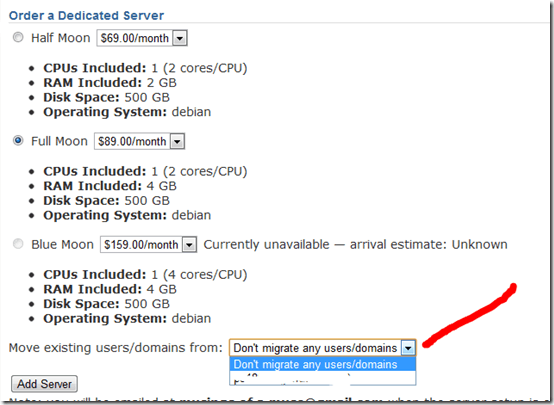Open the $159.00/month price dropdown arrow
554x405 pixels.
[189, 245]
